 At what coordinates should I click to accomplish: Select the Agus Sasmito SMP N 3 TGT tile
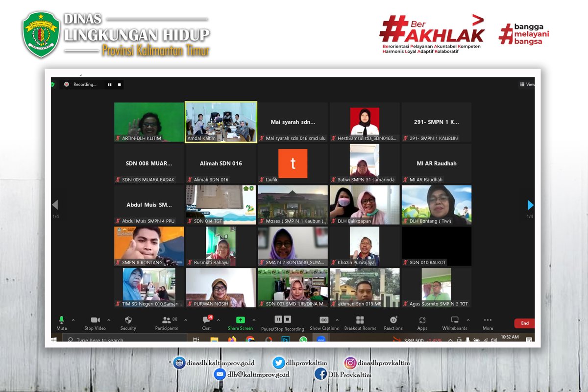pos(437,288)
